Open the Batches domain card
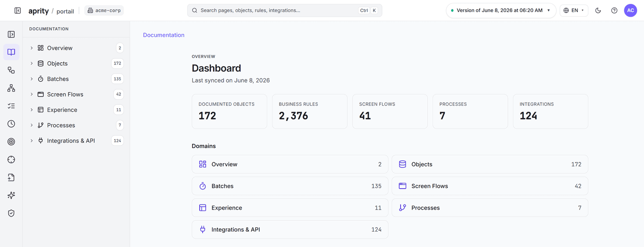Image resolution: width=644 pixels, height=247 pixels. click(x=290, y=186)
